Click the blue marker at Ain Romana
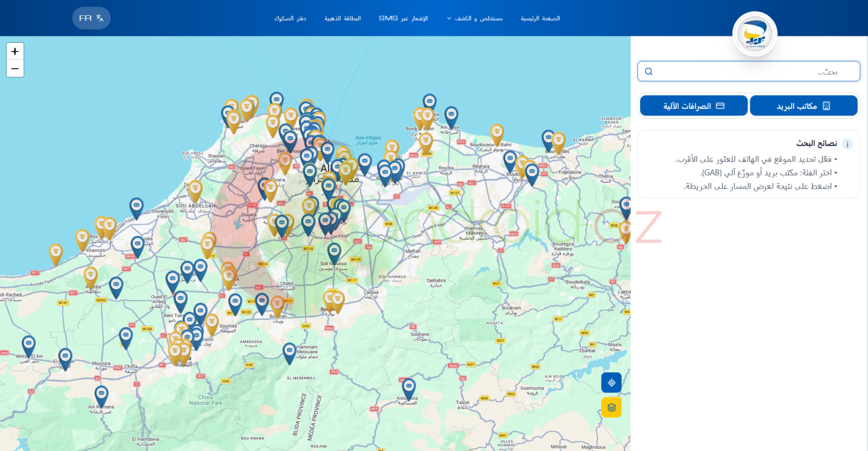The height and width of the screenshot is (451, 868). pyautogui.click(x=101, y=396)
